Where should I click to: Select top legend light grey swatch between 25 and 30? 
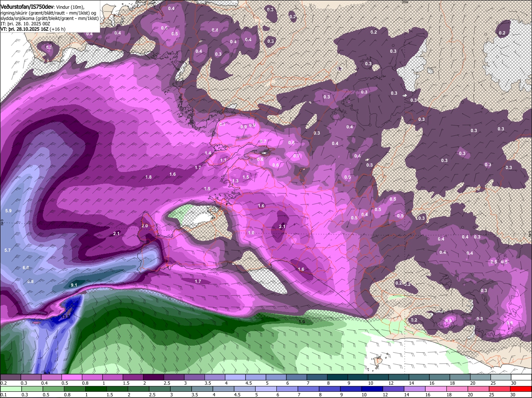[x=501, y=377]
